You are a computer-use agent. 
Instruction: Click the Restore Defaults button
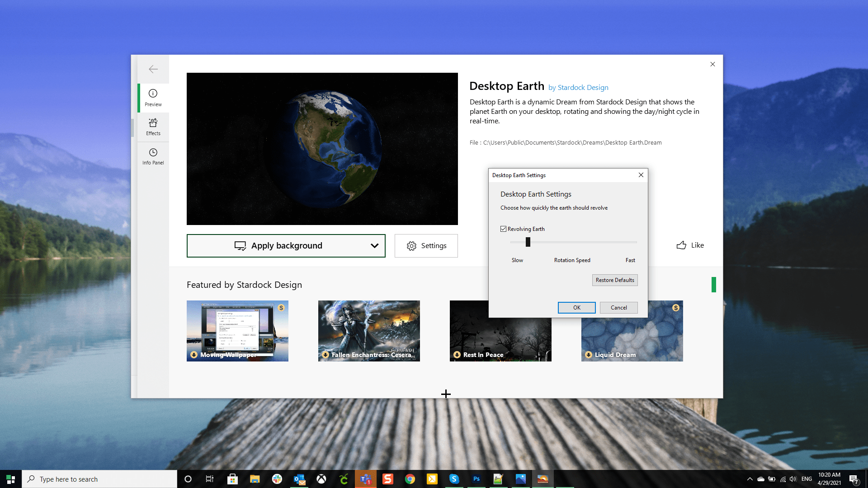point(615,279)
